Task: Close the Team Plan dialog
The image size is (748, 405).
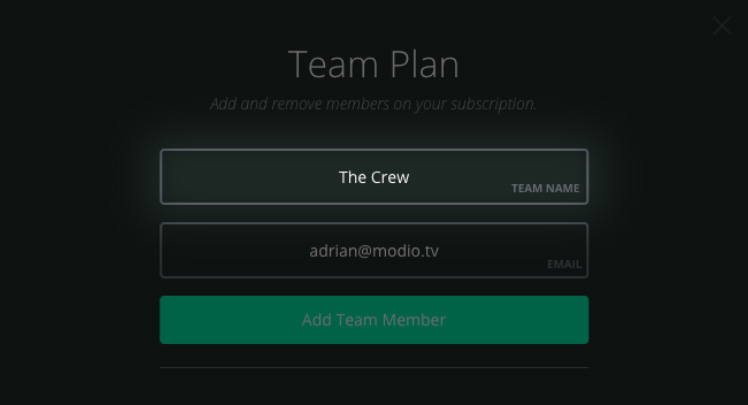Action: click(x=722, y=26)
